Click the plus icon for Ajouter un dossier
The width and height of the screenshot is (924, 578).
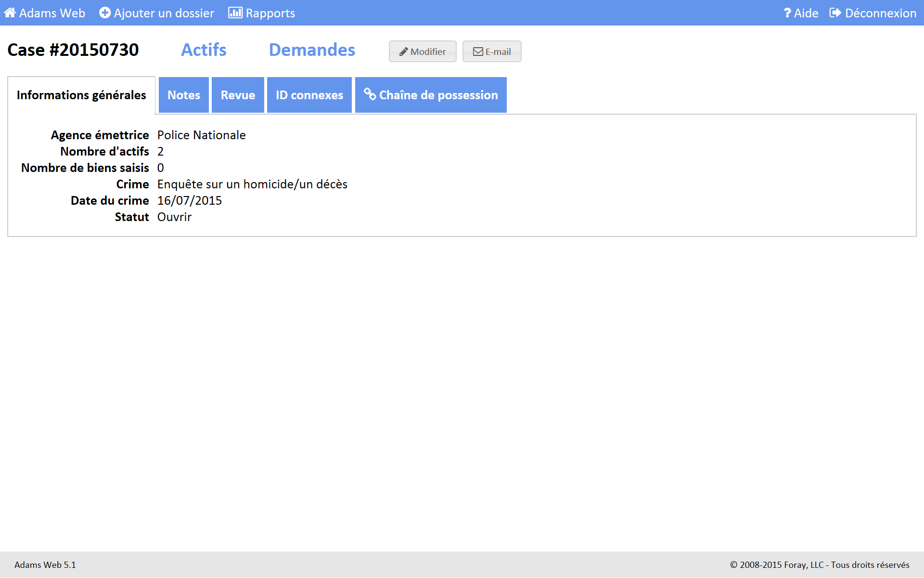pyautogui.click(x=104, y=13)
